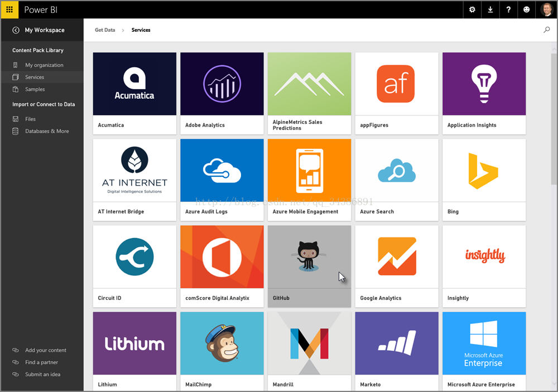Click Content Pack Library heading
The image size is (558, 392).
click(38, 51)
